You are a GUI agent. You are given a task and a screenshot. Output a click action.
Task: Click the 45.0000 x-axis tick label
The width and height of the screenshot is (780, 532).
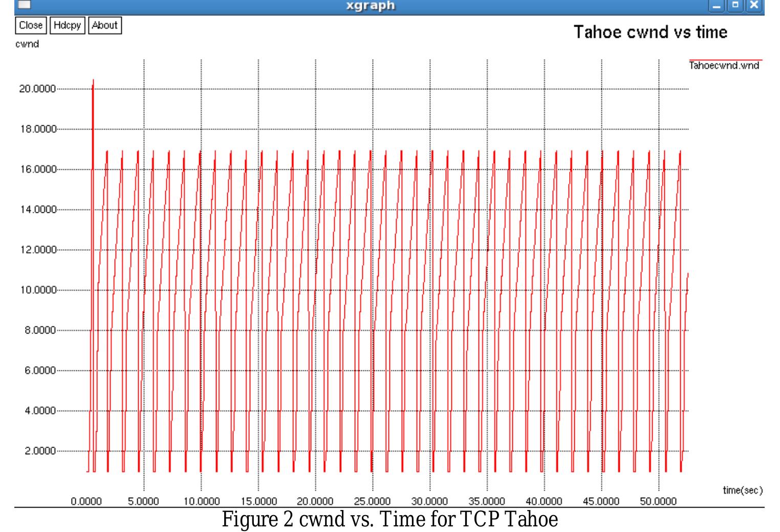point(601,501)
